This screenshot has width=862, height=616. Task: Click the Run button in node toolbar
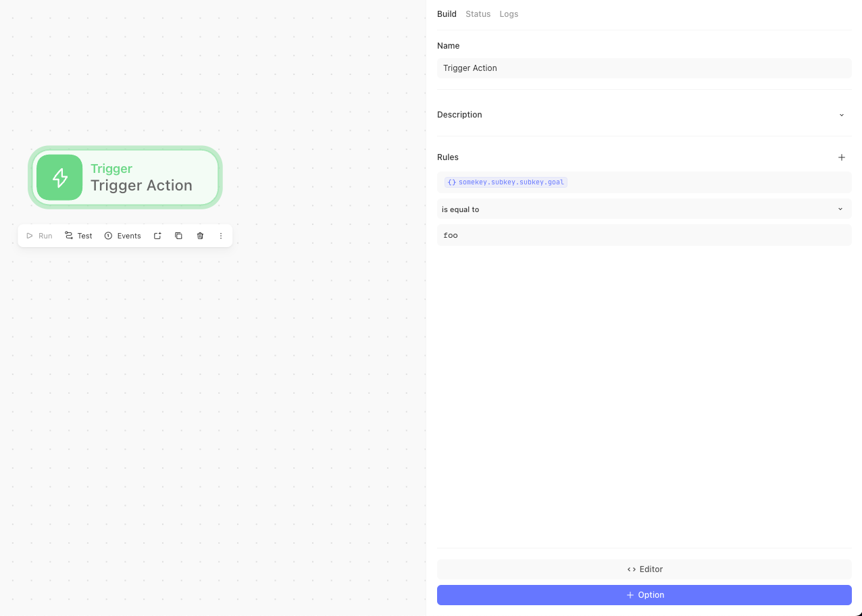click(39, 236)
